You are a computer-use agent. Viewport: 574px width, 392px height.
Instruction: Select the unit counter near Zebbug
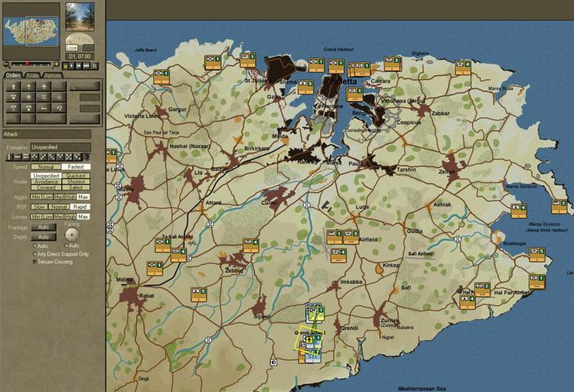pyautogui.click(x=251, y=245)
